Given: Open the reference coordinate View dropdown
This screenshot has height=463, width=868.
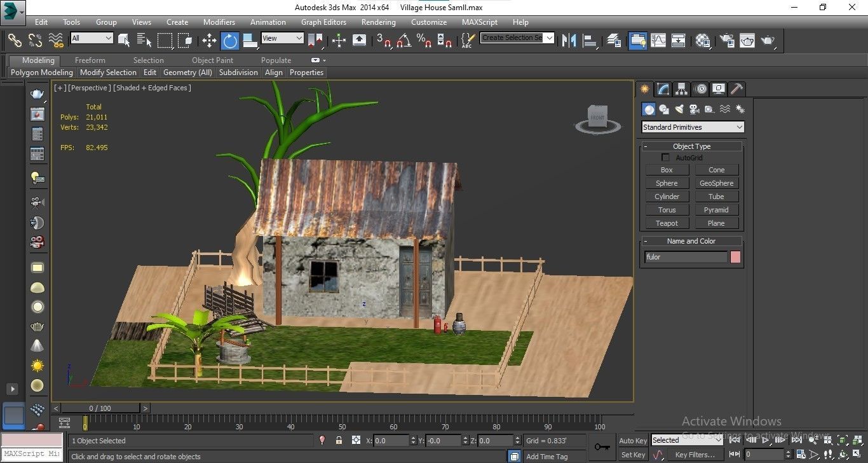Looking at the screenshot, I should click(282, 38).
